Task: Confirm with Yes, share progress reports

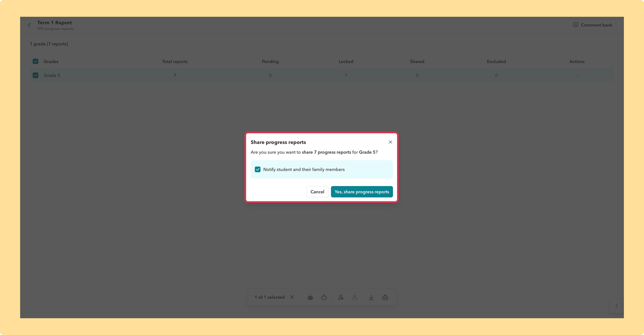Action: coord(362,192)
